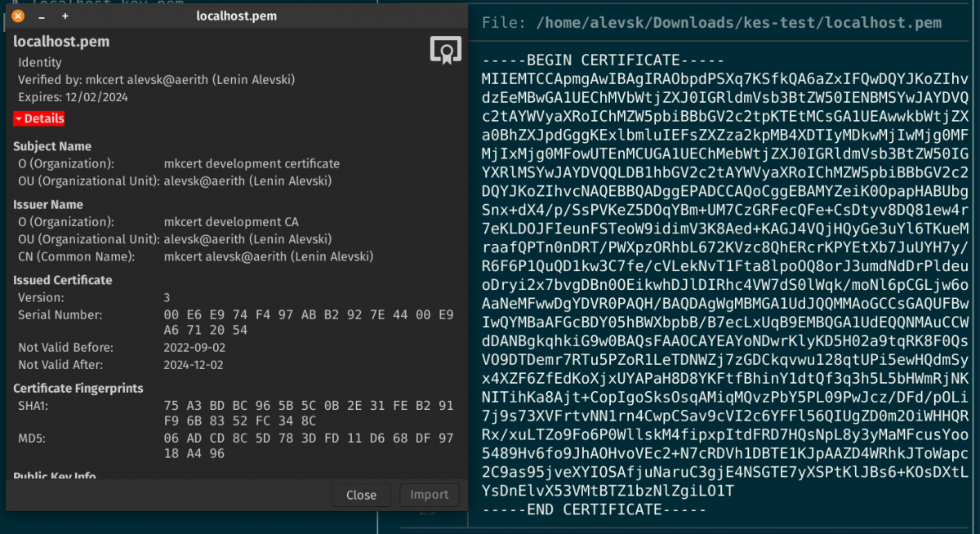Maximize window using the plus icon
The image size is (980, 534).
(65, 16)
